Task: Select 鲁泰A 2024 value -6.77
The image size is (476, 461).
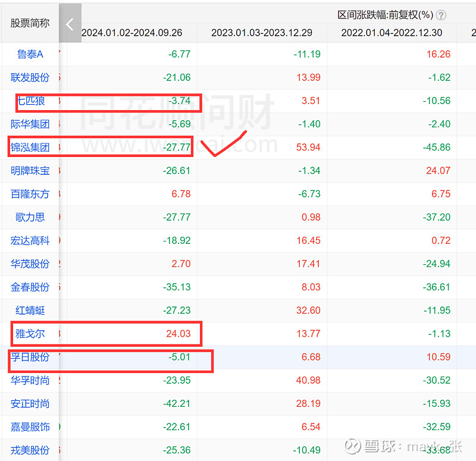Action: (180, 54)
